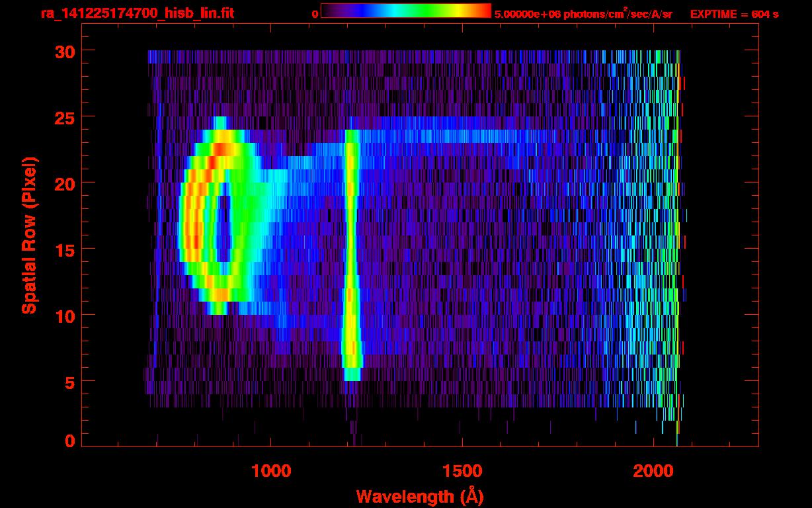Click the colorbar maximum label 5.00000e+06 photons/cm²/sec/A/sr
Screen dimensions: 812x508
pyautogui.click(x=583, y=14)
